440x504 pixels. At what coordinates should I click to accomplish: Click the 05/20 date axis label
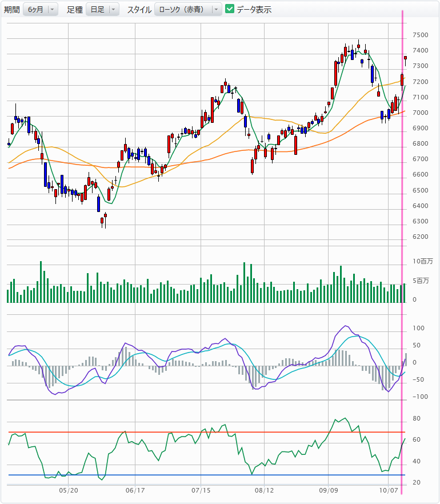[x=69, y=490]
